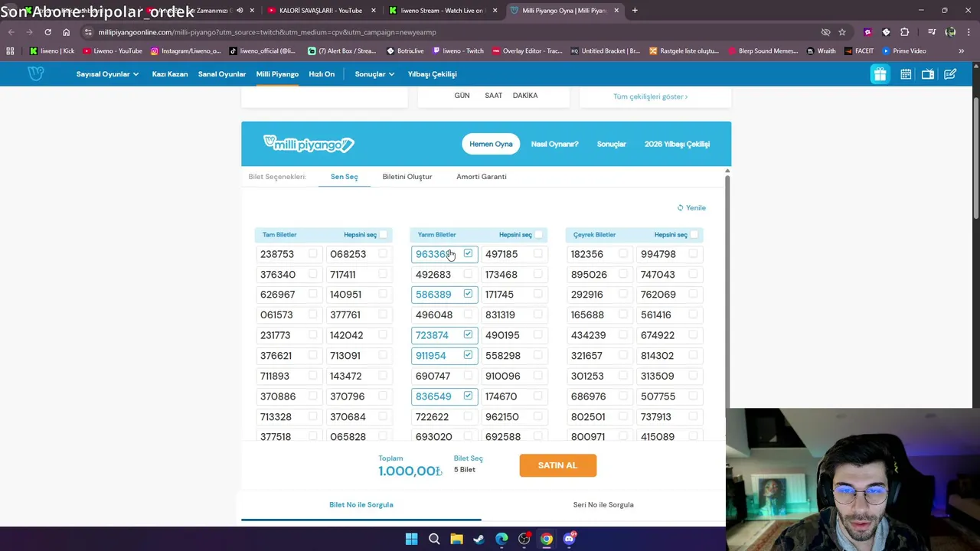The width and height of the screenshot is (980, 551).
Task: Open liweno Kick bookmark
Action: [52, 51]
